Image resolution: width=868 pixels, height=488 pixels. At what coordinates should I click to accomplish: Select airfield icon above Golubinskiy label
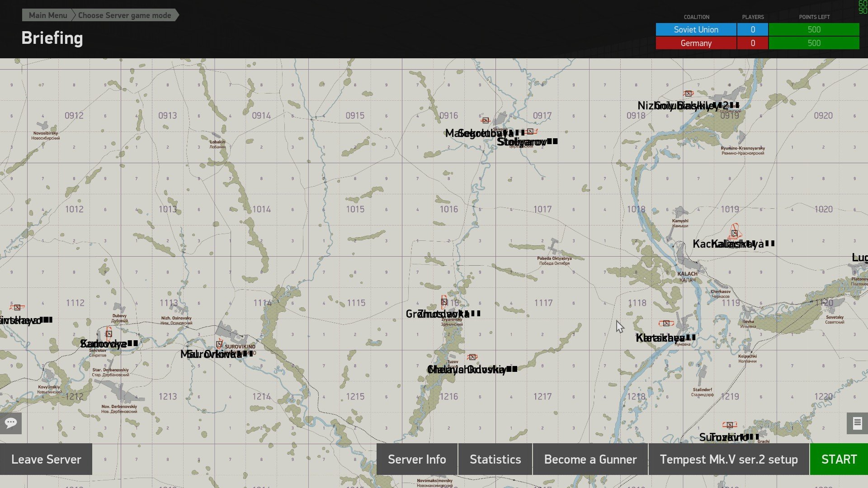click(688, 94)
